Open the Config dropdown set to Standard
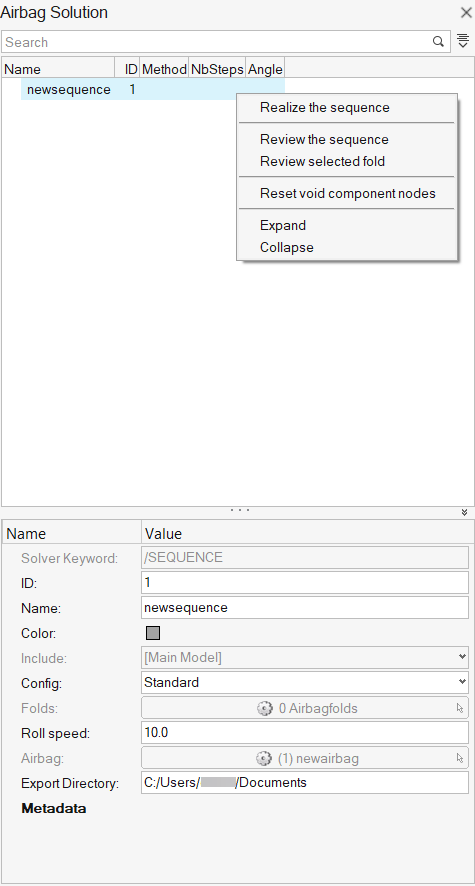Screen dimensions: 475x886 click(x=305, y=683)
